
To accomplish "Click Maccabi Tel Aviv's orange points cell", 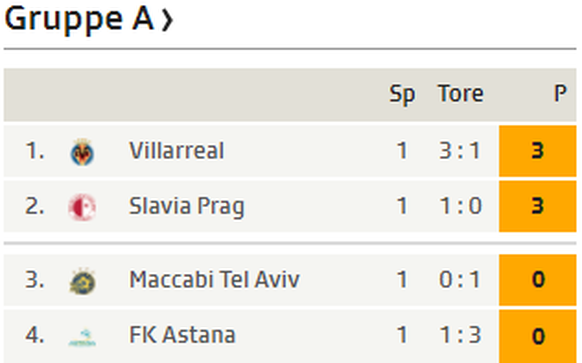I will click(x=537, y=280).
